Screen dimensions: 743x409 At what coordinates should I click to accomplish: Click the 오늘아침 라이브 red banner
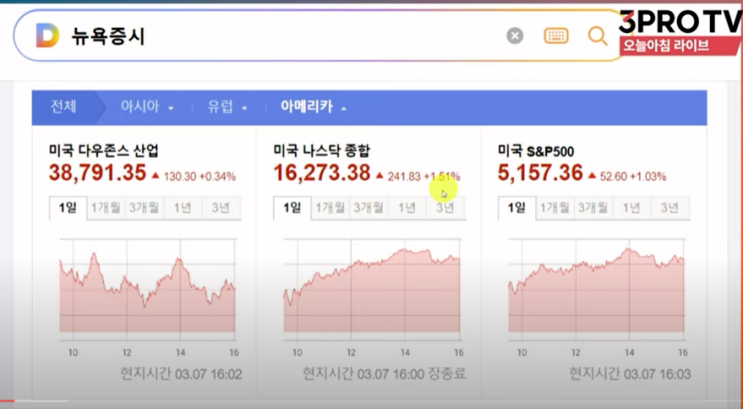[679, 45]
